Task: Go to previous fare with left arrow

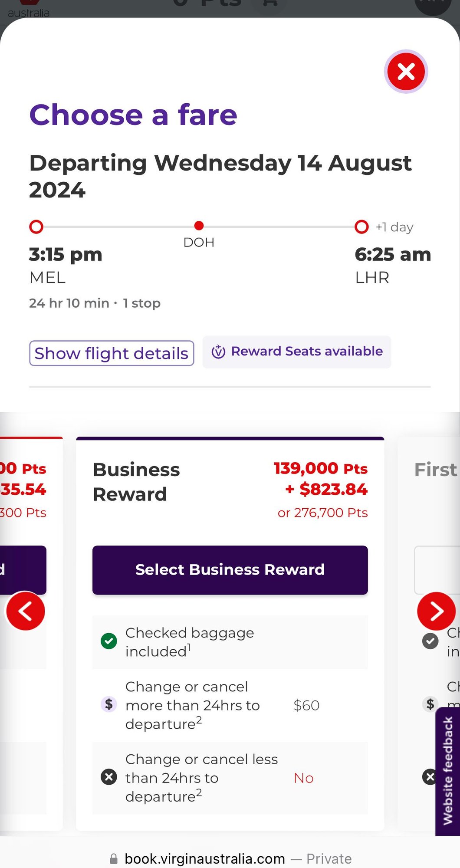Action: [26, 611]
